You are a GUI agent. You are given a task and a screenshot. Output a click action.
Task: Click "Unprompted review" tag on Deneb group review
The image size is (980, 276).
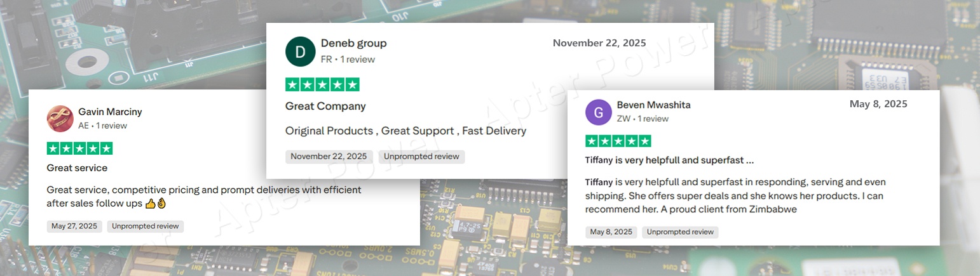click(x=421, y=157)
